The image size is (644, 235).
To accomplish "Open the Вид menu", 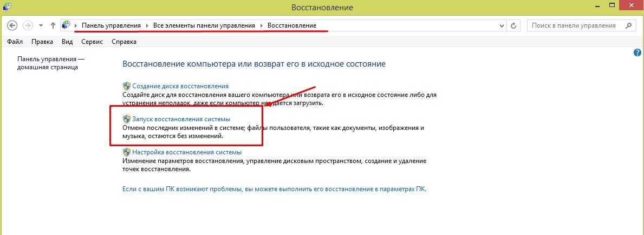I will click(67, 42).
